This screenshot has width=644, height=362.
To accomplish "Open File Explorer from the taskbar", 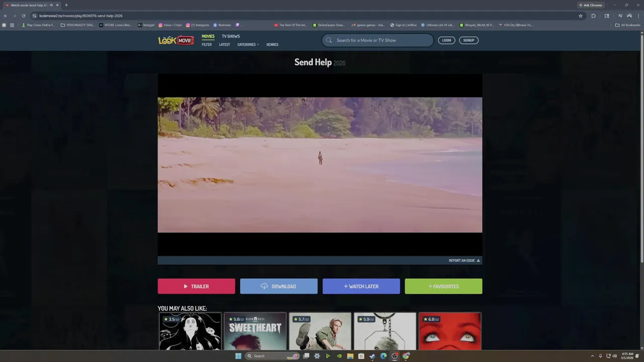I will (350, 356).
